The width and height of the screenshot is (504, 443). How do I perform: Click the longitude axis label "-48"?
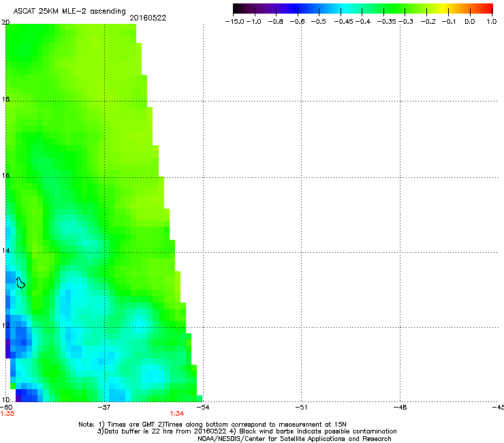pyautogui.click(x=400, y=408)
